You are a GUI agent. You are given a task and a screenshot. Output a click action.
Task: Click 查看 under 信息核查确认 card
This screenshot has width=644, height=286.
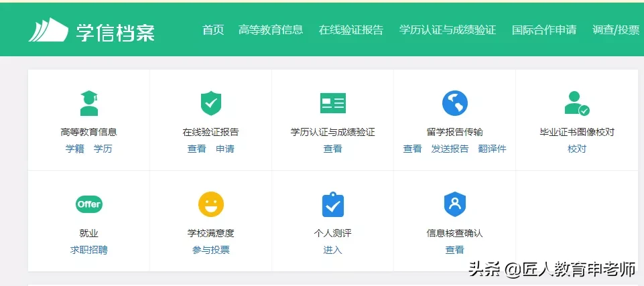(454, 249)
